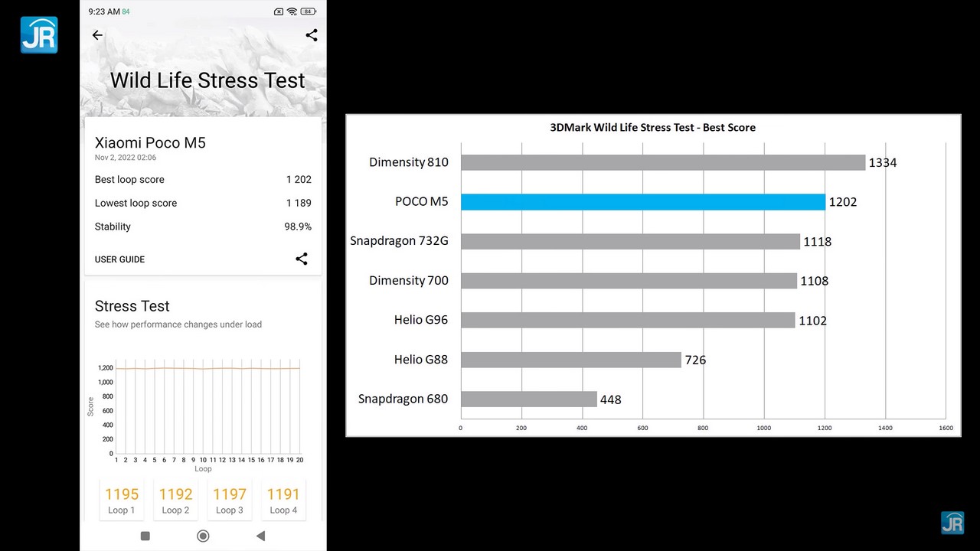Click the blue POCO M5 bar
980x551 pixels.
643,202
